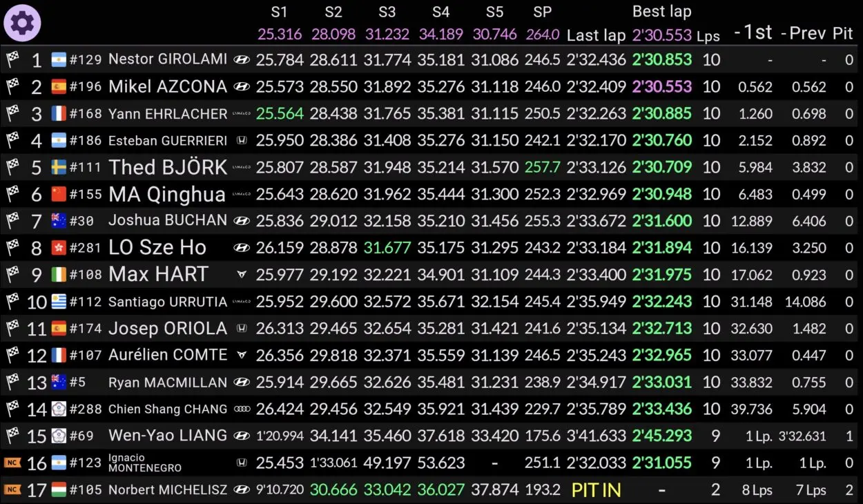Click the Audi logo beside Chien Shang Chang
This screenshot has height=504, width=863.
[241, 409]
